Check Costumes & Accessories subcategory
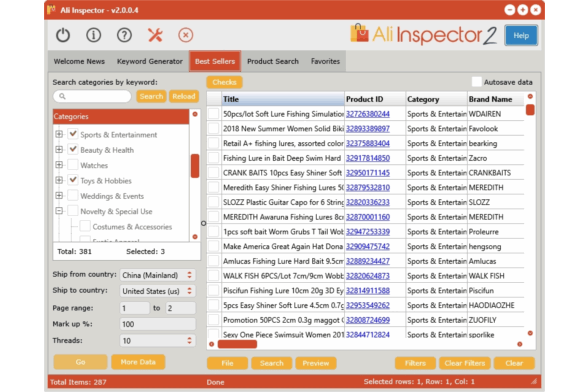The height and width of the screenshot is (392, 588). [85, 227]
